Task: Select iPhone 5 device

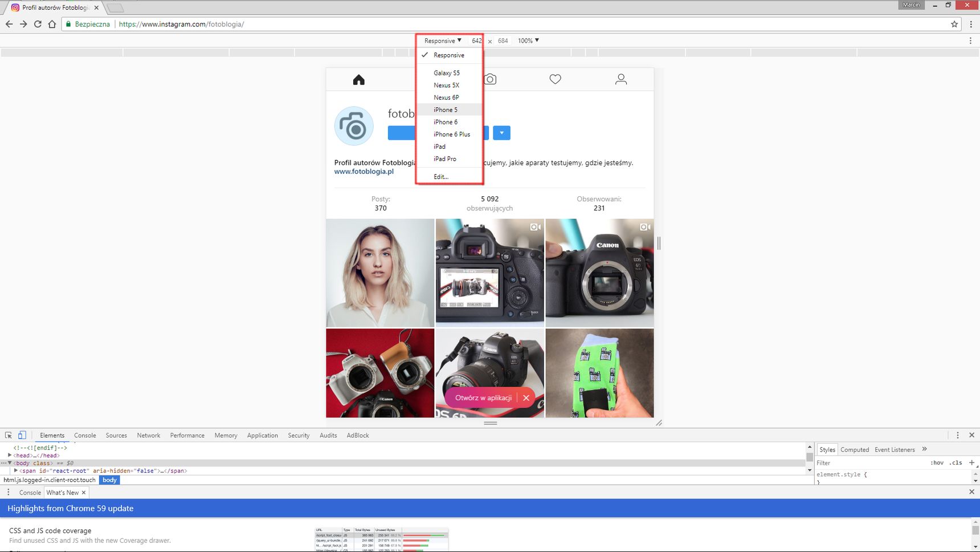Action: [450, 109]
